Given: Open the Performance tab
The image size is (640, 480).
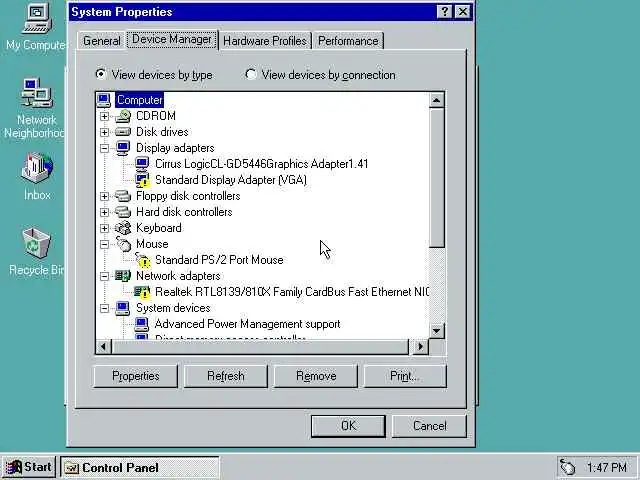Looking at the screenshot, I should coord(348,41).
